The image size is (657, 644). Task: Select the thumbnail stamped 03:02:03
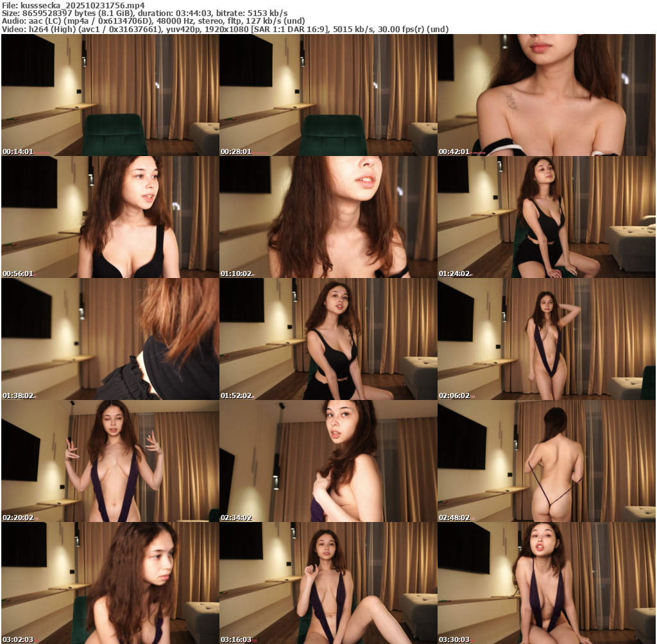(x=110, y=583)
